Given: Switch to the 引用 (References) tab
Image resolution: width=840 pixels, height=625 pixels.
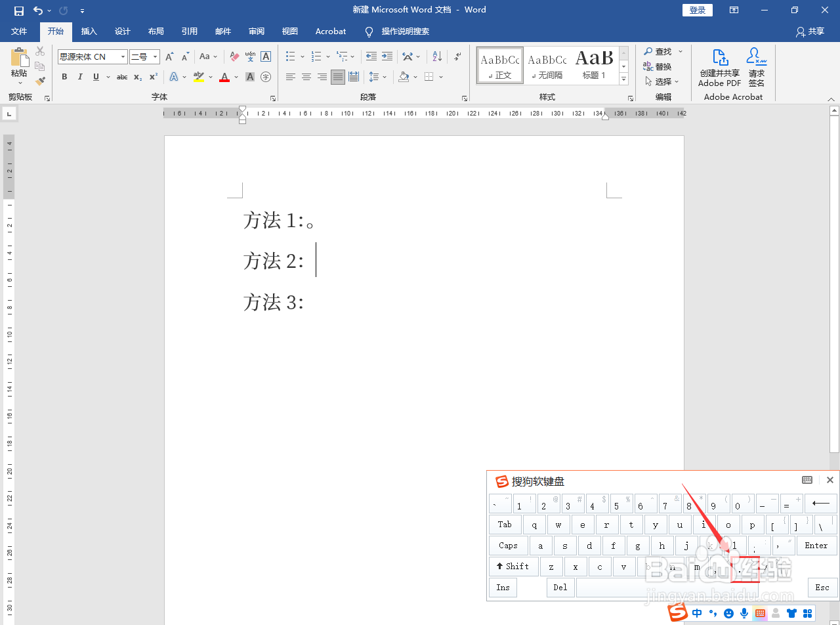Looking at the screenshot, I should (190, 31).
